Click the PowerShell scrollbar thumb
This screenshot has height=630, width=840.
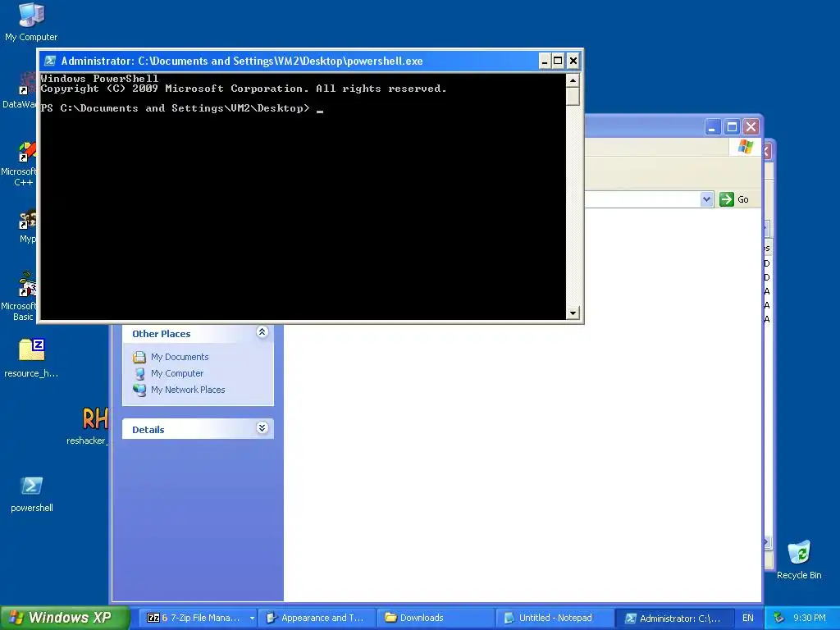coord(573,97)
